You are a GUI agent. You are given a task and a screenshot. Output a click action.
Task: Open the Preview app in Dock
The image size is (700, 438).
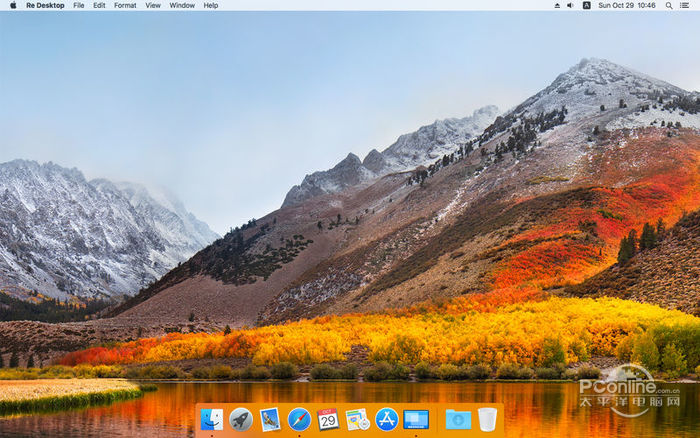coord(269,419)
